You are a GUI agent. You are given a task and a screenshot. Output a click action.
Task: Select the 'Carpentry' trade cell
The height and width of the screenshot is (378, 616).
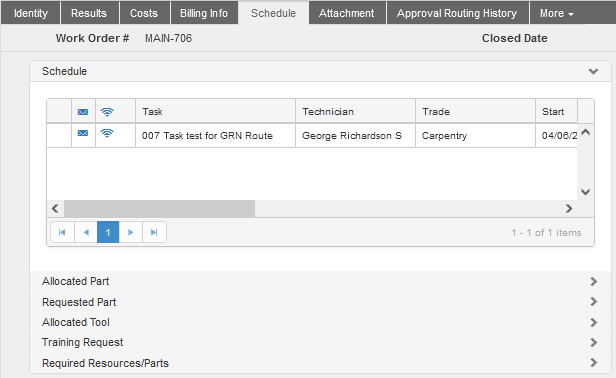[x=475, y=136]
